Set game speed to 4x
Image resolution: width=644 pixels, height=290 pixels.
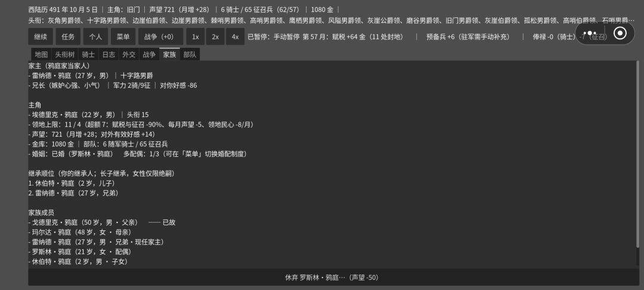pyautogui.click(x=235, y=36)
